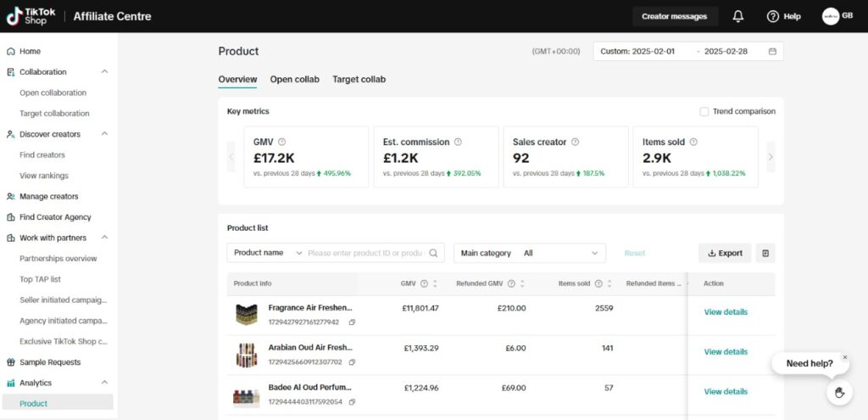Open the Target collaboration sidebar item
868x420 pixels.
54,114
